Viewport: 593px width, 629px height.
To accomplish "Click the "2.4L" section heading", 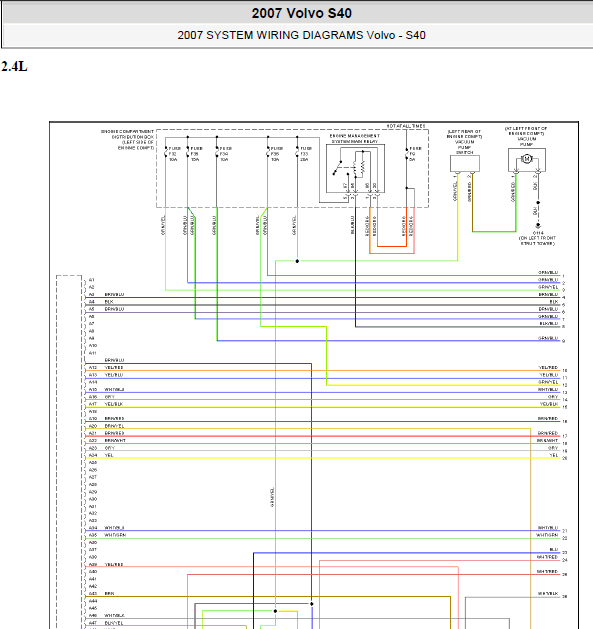I will point(14,66).
